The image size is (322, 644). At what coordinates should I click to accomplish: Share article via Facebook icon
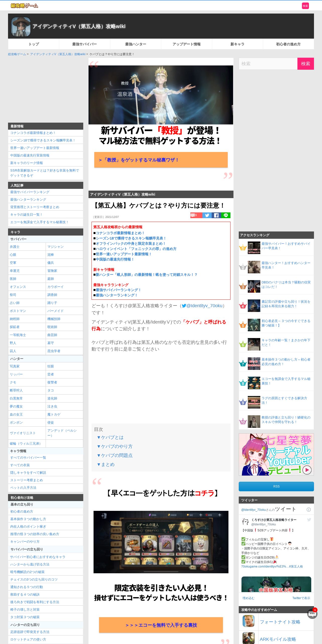(x=216, y=215)
